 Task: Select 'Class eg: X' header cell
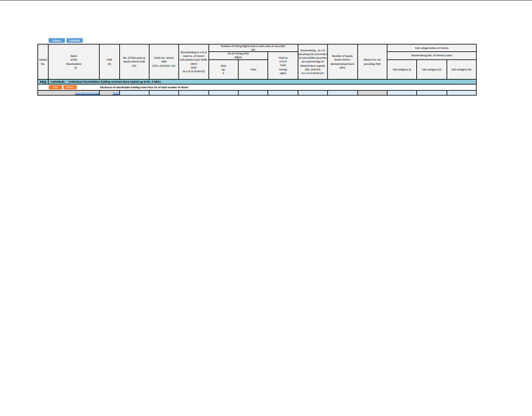(224, 69)
